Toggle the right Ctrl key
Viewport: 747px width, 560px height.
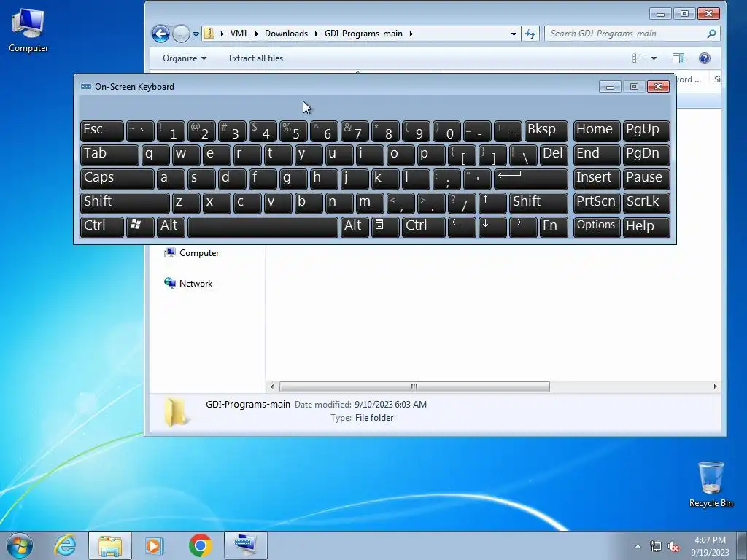pos(424,227)
